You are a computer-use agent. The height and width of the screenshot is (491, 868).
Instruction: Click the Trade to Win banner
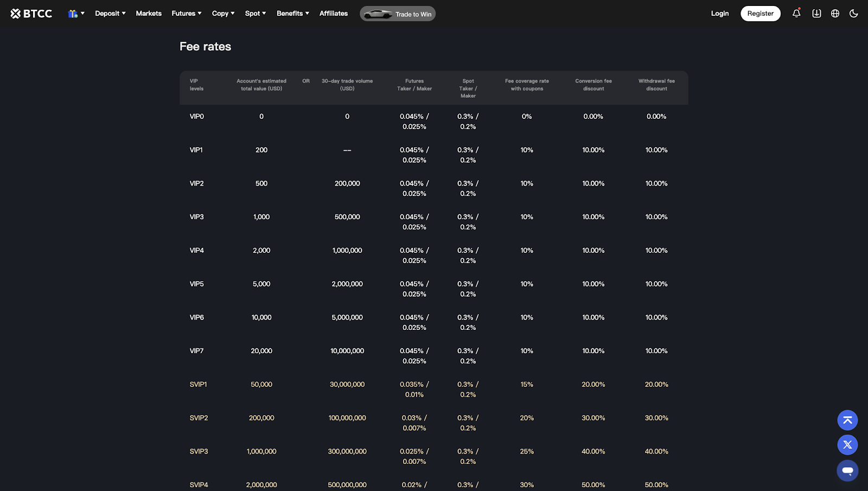pos(398,14)
